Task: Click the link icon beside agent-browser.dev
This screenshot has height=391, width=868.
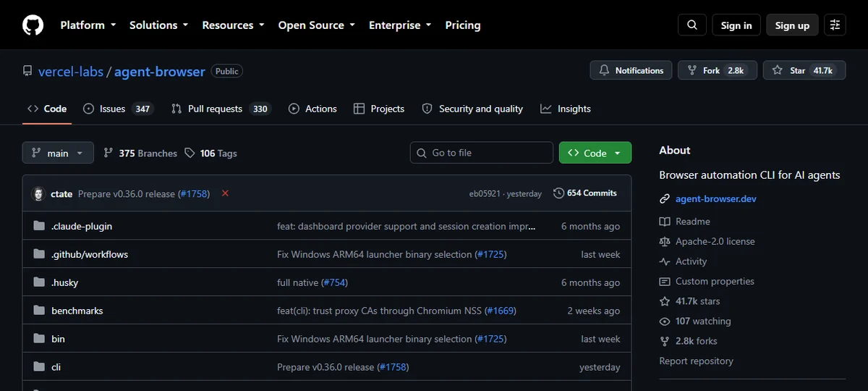Action: [x=665, y=198]
